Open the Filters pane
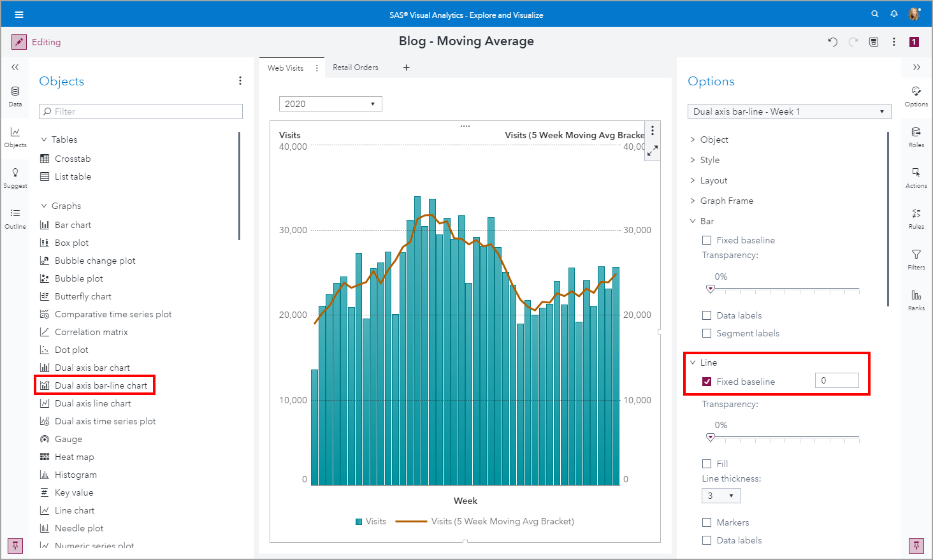This screenshot has height=560, width=933. tap(916, 259)
